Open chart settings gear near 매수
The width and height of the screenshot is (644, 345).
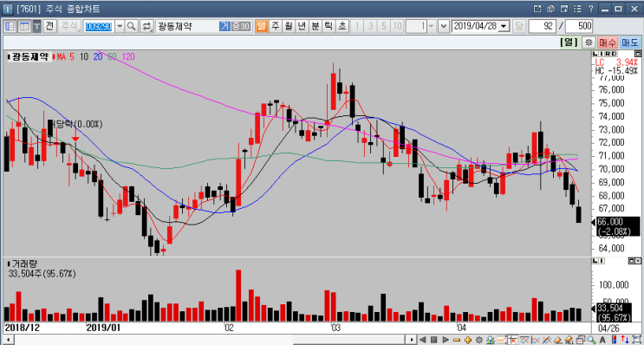(x=589, y=42)
